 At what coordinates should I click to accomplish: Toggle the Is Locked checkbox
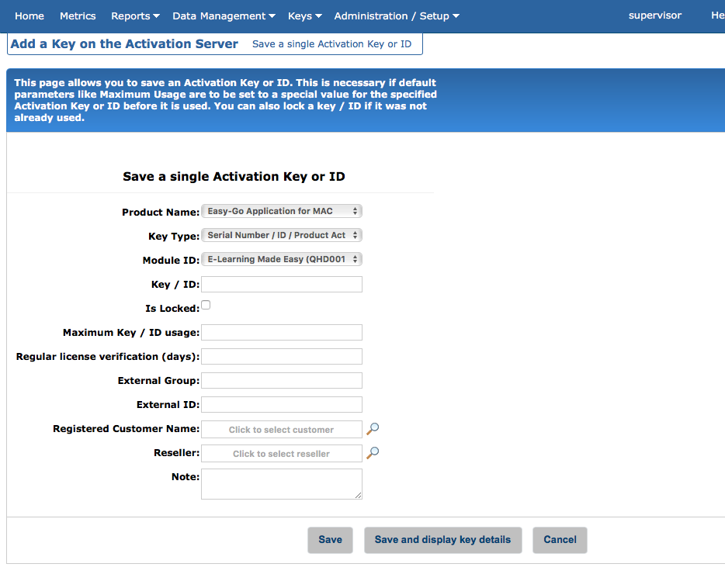(x=206, y=306)
